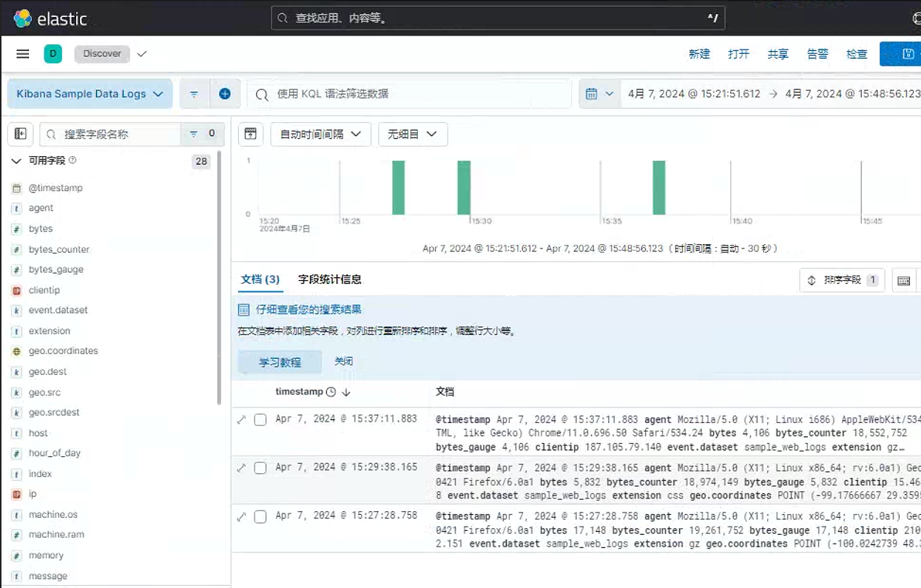Click the chart options icon beside 自动时间间隔

coord(250,134)
